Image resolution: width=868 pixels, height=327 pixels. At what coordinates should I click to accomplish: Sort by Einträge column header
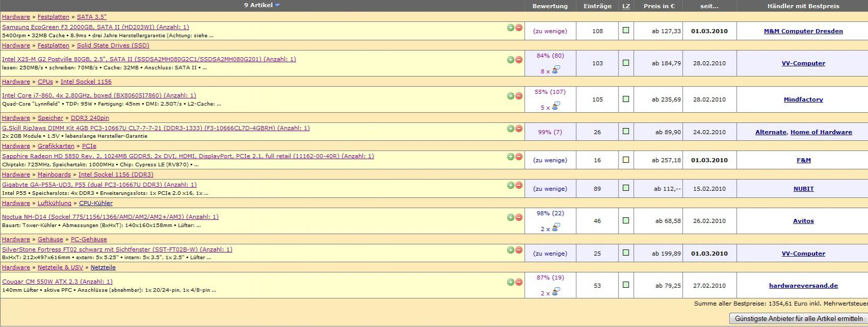point(597,6)
